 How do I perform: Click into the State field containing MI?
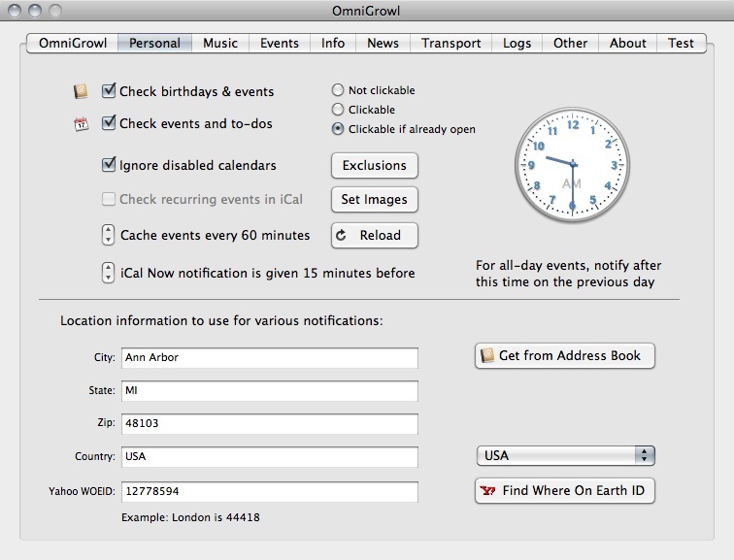click(270, 391)
